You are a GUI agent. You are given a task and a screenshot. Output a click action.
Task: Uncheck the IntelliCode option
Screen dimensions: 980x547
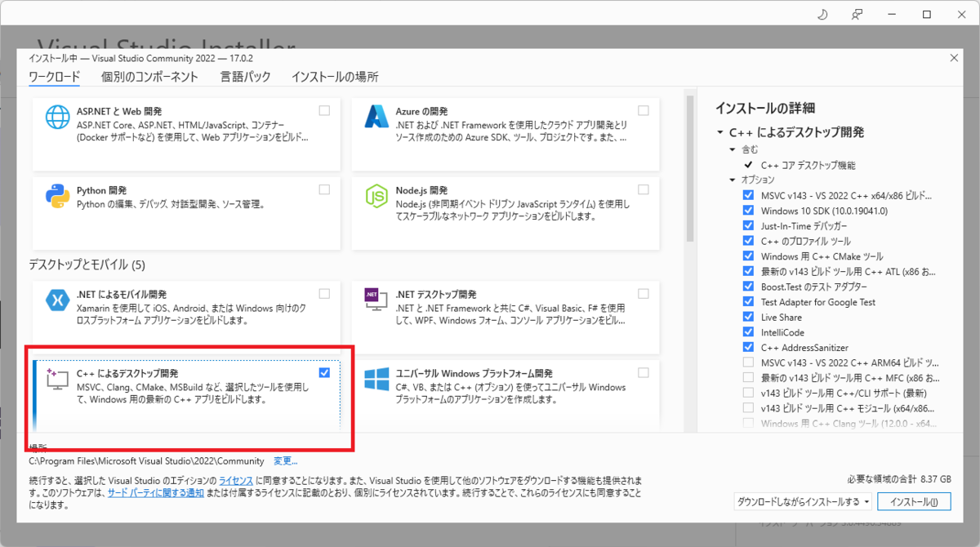[x=748, y=331]
